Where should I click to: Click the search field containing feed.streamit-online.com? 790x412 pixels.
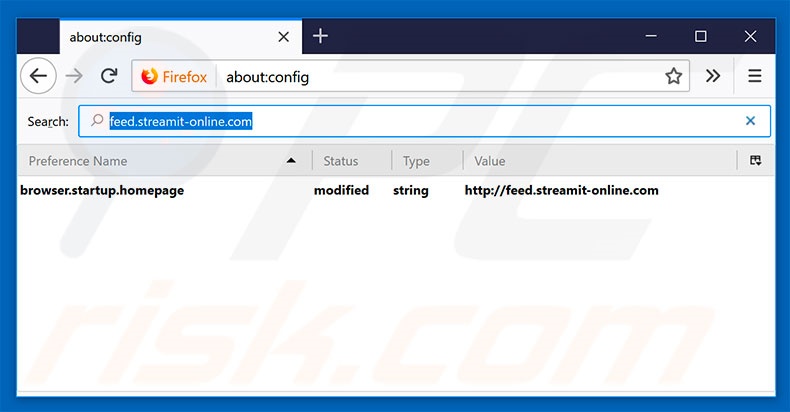[424, 121]
